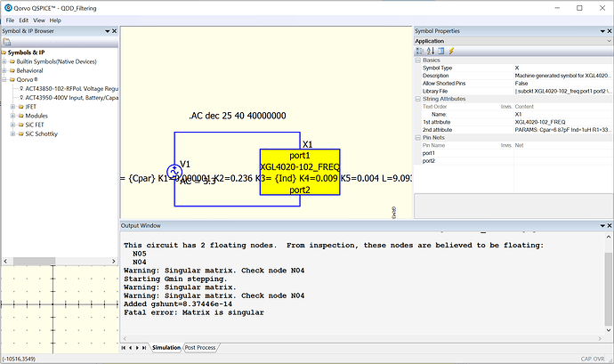This screenshot has width=614, height=364.
Task: Click the property pages icon in Symbol Properties
Action: click(x=440, y=51)
